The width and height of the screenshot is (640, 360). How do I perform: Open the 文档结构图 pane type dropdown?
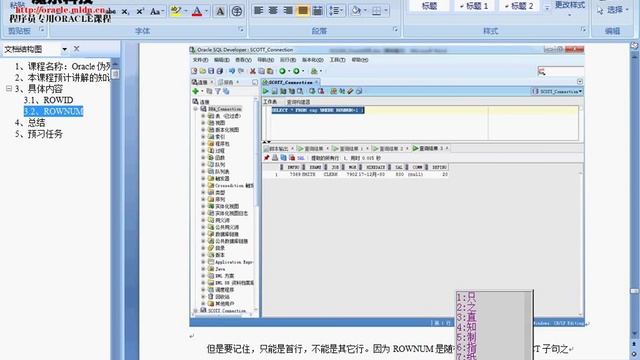[x=64, y=49]
